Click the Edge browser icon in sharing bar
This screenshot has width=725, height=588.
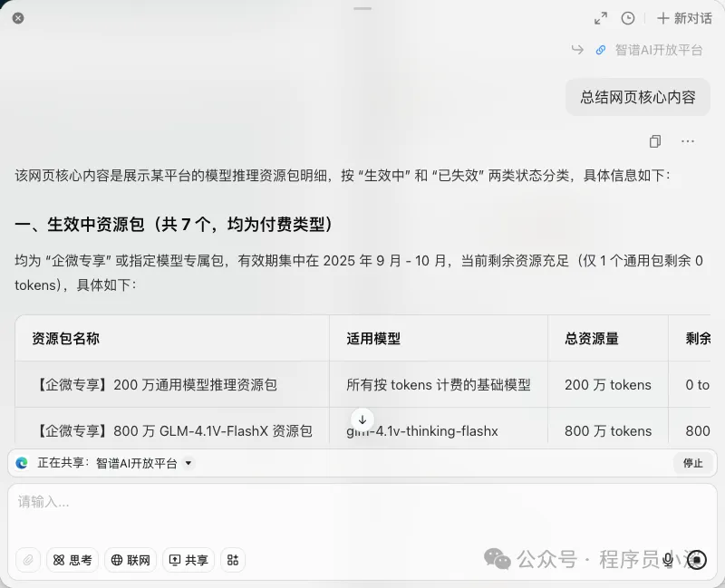coord(22,463)
